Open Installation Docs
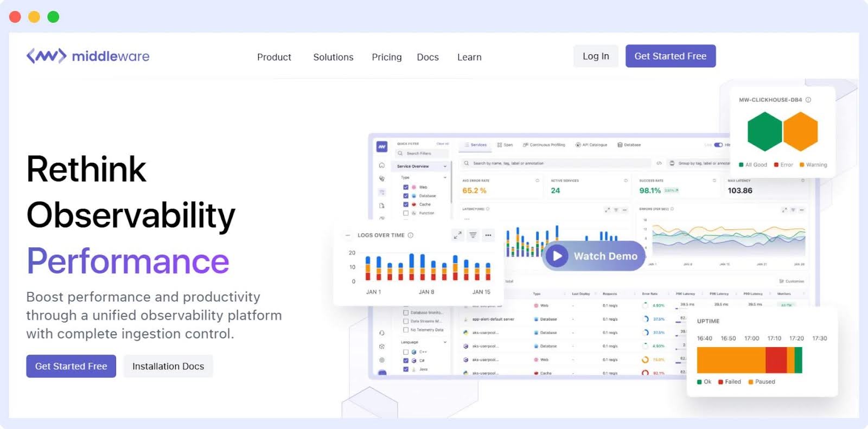 pyautogui.click(x=168, y=366)
